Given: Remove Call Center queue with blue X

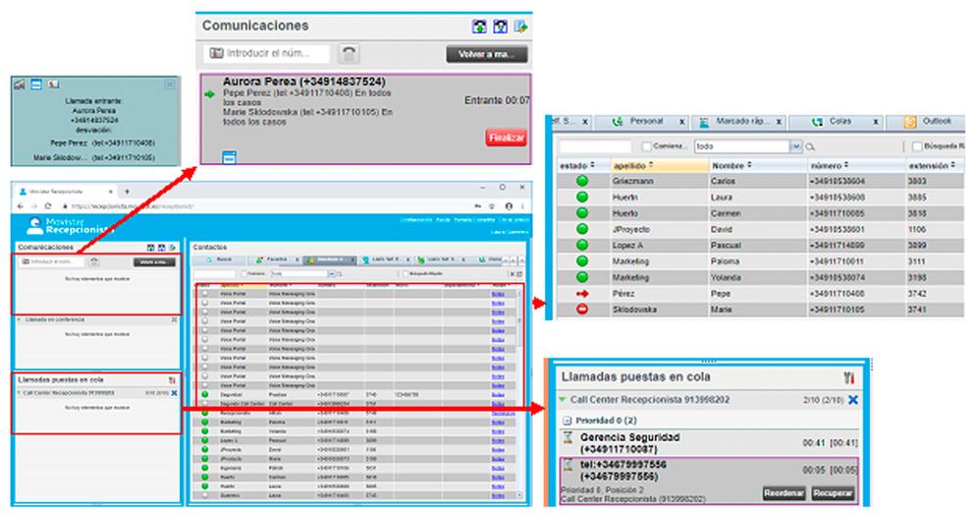Looking at the screenshot, I should (x=852, y=400).
